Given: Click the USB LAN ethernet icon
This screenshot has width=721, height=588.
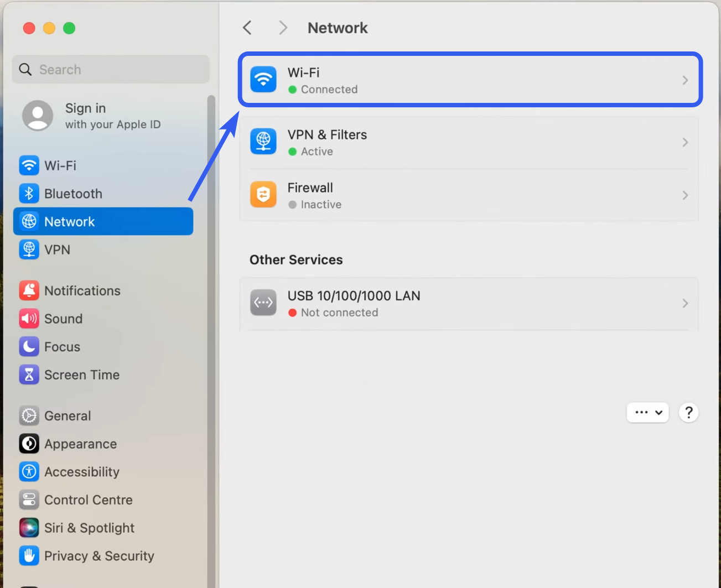Looking at the screenshot, I should [x=263, y=303].
